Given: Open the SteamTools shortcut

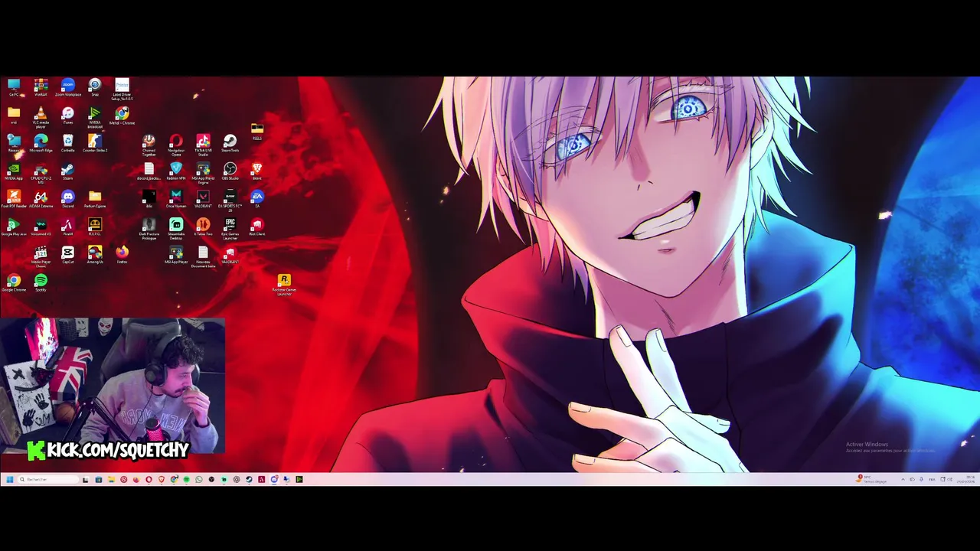Looking at the screenshot, I should pos(230,143).
